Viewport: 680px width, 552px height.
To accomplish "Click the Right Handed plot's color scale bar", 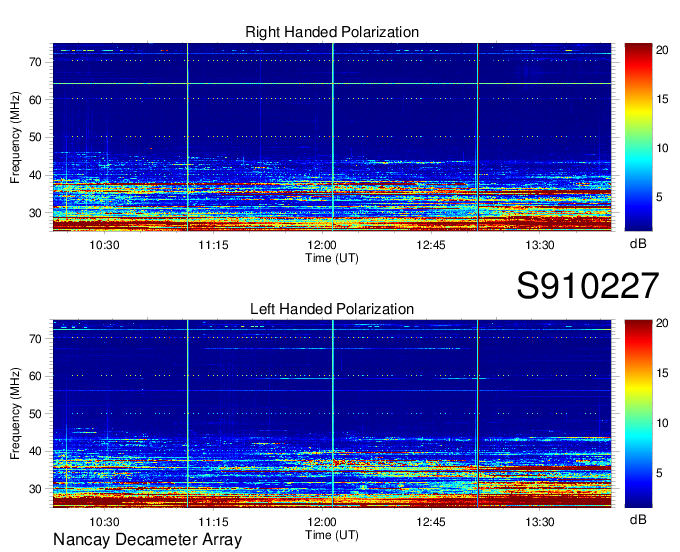I will 638,137.
